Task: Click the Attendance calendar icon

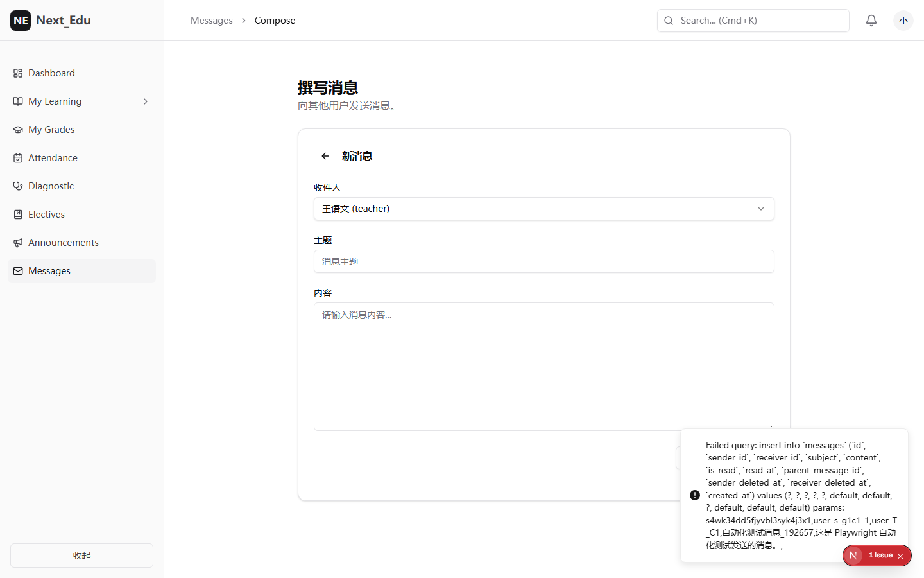Action: [x=18, y=158]
